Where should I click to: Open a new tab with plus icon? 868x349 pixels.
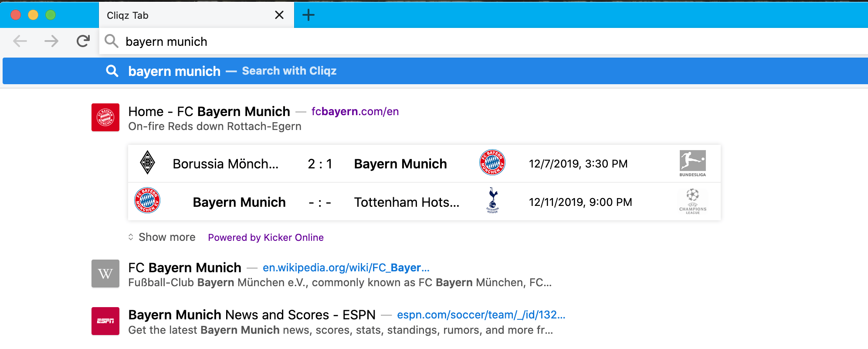(x=309, y=15)
